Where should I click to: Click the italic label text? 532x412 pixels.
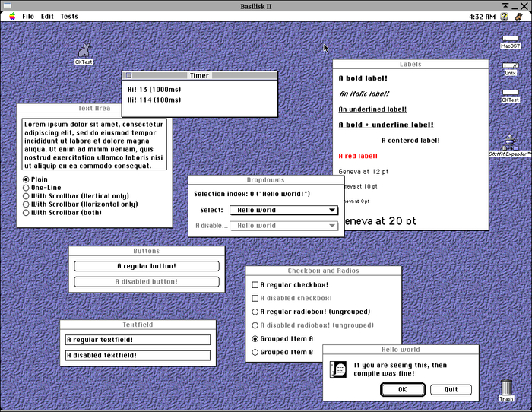click(x=364, y=93)
